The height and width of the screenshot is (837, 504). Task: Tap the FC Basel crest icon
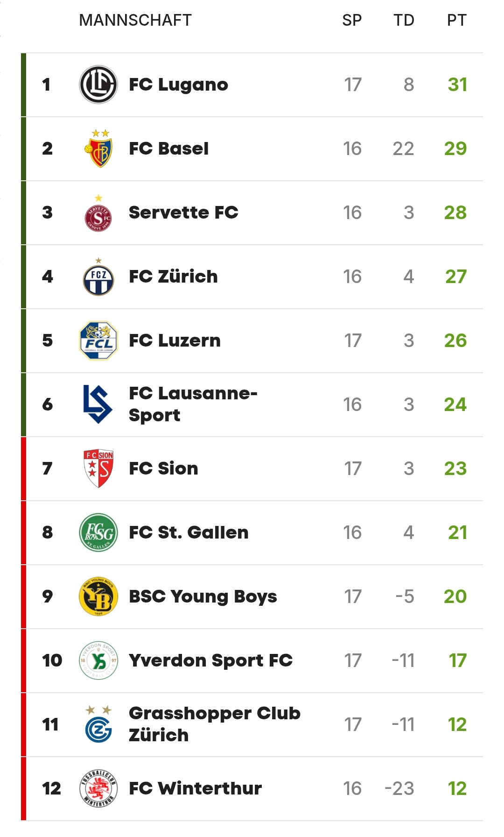[x=98, y=149]
